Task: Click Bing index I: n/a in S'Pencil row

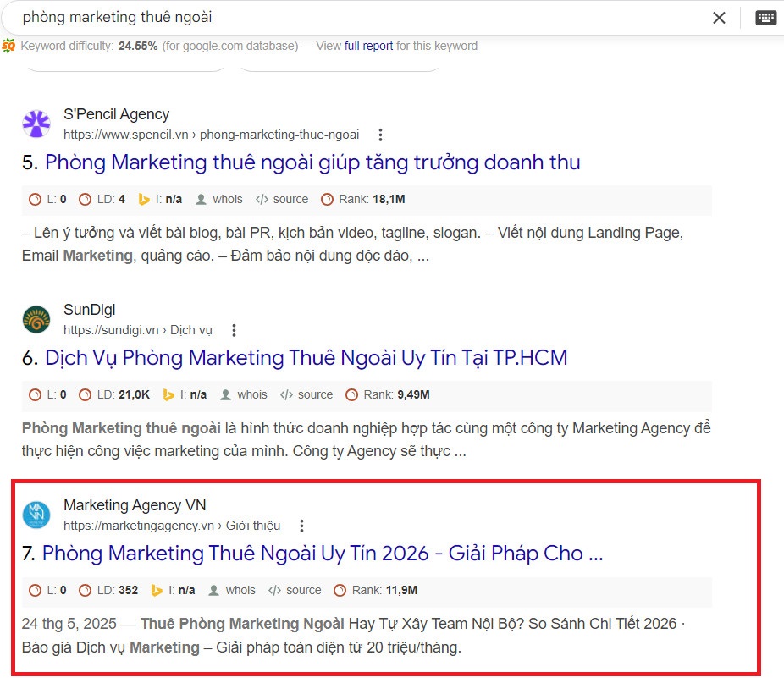Action: click(x=160, y=200)
